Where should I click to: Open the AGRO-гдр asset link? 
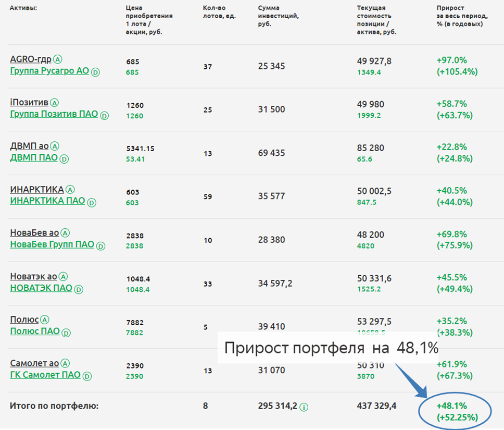(x=31, y=59)
